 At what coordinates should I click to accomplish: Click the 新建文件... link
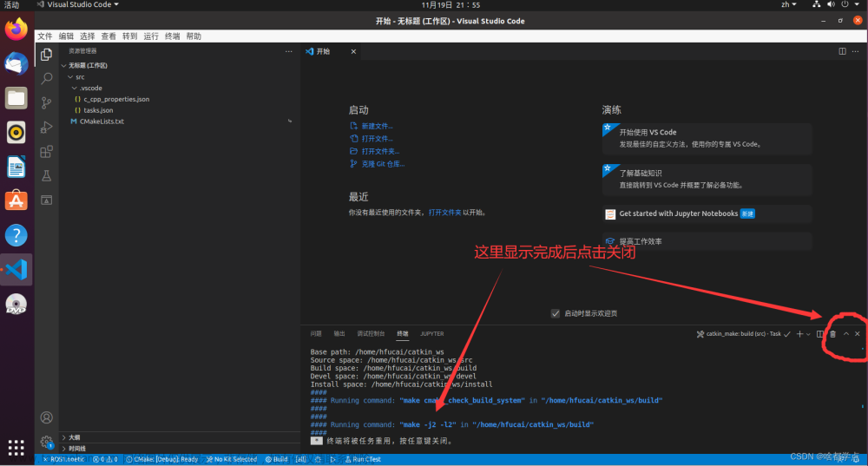[x=377, y=126]
